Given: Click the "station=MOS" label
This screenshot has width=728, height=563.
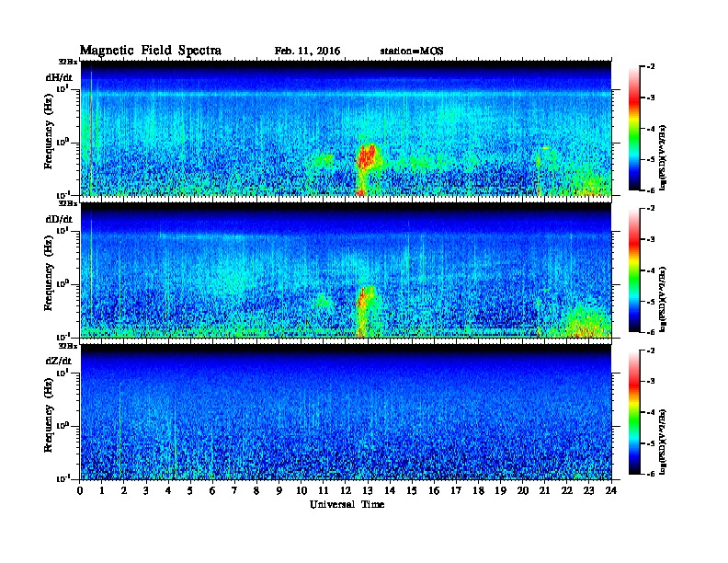Looking at the screenshot, I should (x=412, y=52).
